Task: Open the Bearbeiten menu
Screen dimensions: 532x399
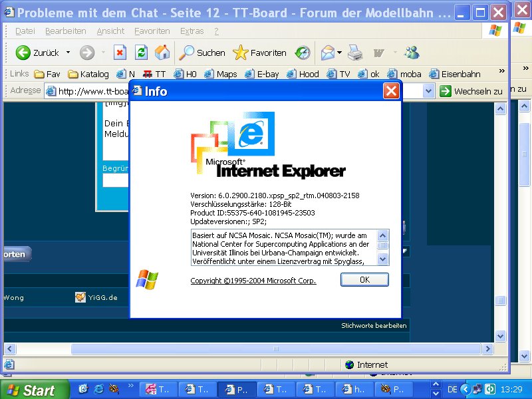Action: pos(65,31)
